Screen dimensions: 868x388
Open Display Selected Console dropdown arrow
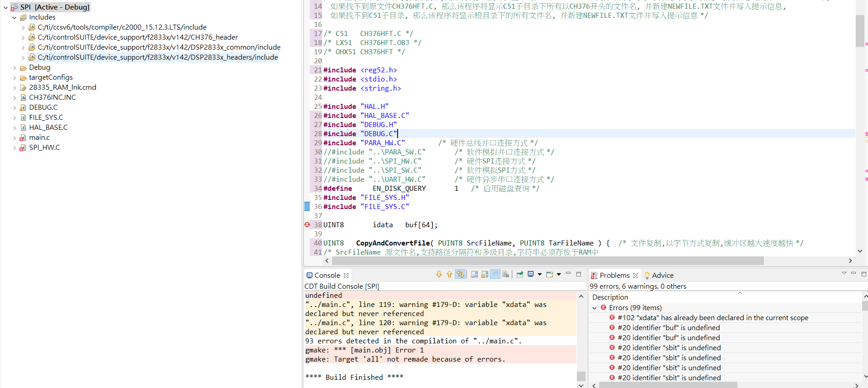[540, 275]
